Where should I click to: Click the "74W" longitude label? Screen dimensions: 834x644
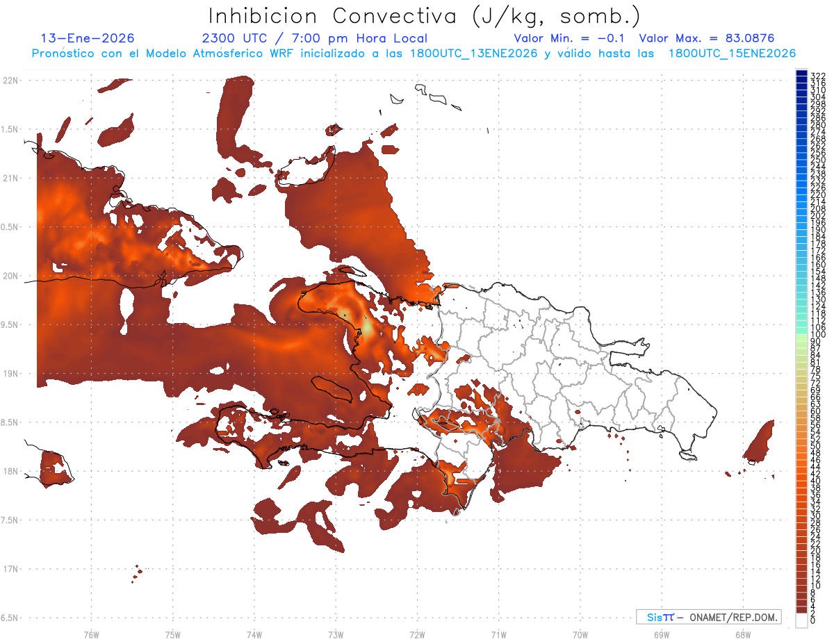pos(254,634)
